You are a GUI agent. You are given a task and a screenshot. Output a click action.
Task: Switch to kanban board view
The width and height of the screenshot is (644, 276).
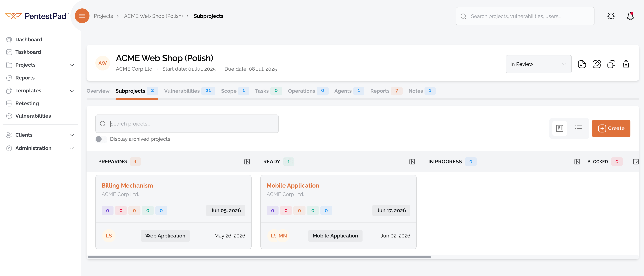click(559, 128)
